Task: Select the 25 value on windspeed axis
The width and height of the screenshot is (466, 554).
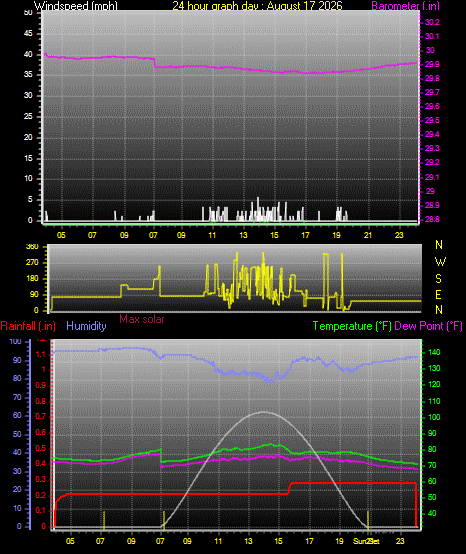Action: [x=28, y=116]
